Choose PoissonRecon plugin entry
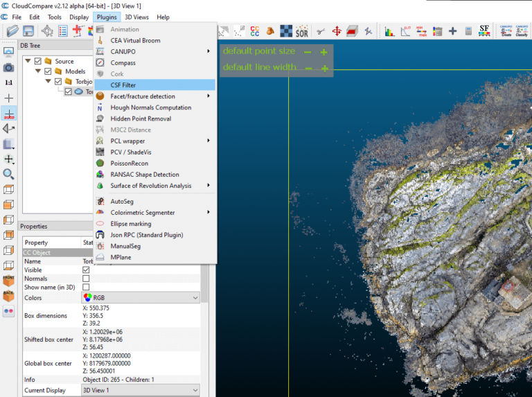 coord(155,164)
